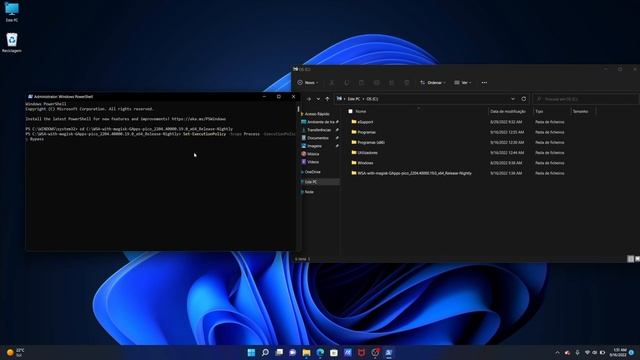Switch to details view in Explorer status bar
This screenshot has height=360, width=640.
click(631, 259)
